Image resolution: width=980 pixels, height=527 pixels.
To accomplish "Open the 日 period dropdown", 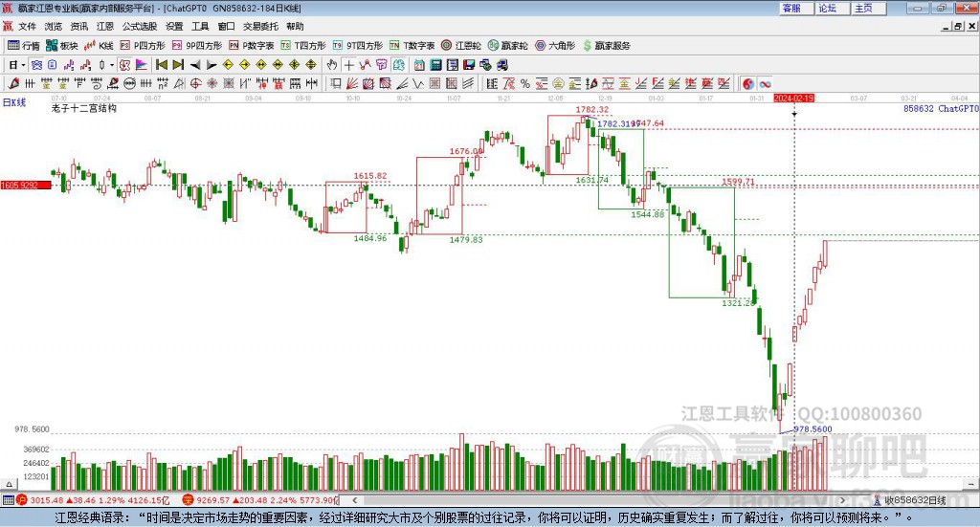I will pyautogui.click(x=17, y=65).
